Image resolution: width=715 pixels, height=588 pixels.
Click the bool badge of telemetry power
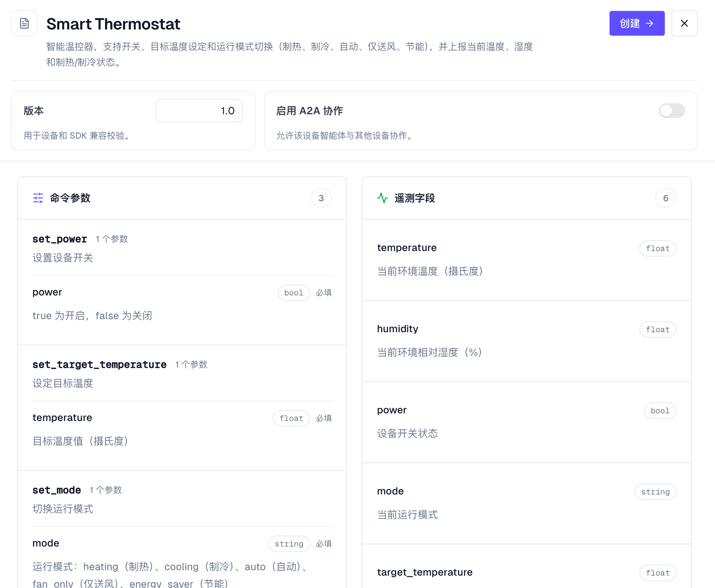point(660,410)
